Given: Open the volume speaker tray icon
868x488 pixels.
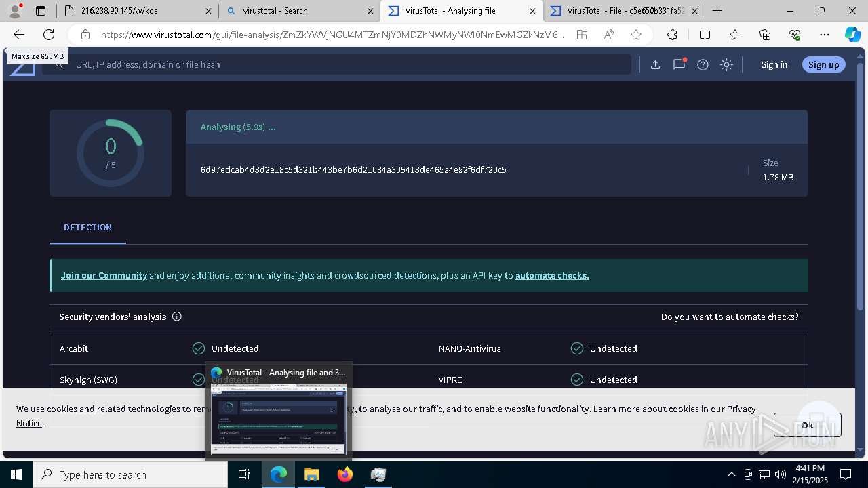Looking at the screenshot, I should (x=781, y=474).
